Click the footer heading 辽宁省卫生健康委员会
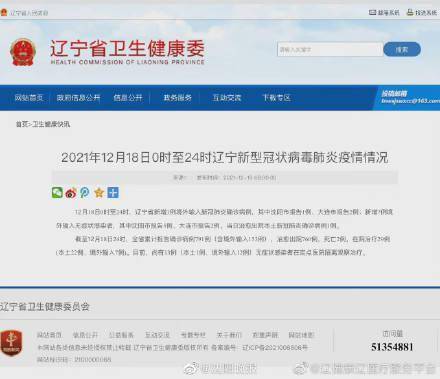This screenshot has width=440, height=379. click(45, 307)
